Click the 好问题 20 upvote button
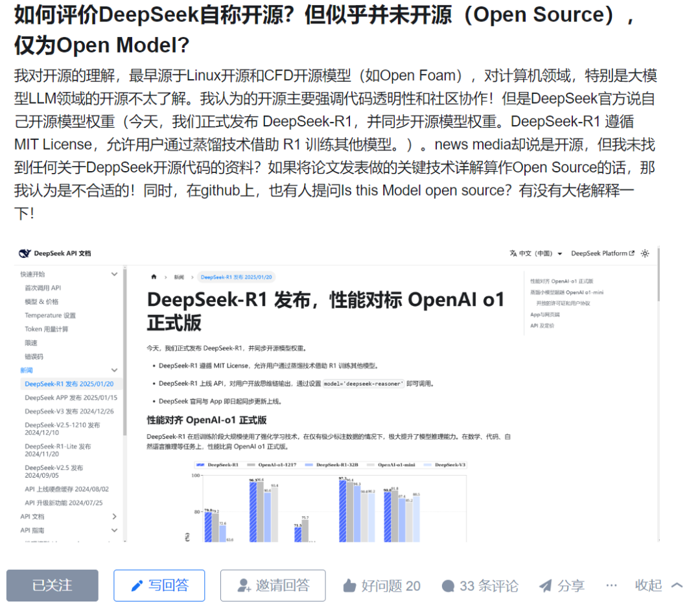The width and height of the screenshot is (700, 606). 382,585
